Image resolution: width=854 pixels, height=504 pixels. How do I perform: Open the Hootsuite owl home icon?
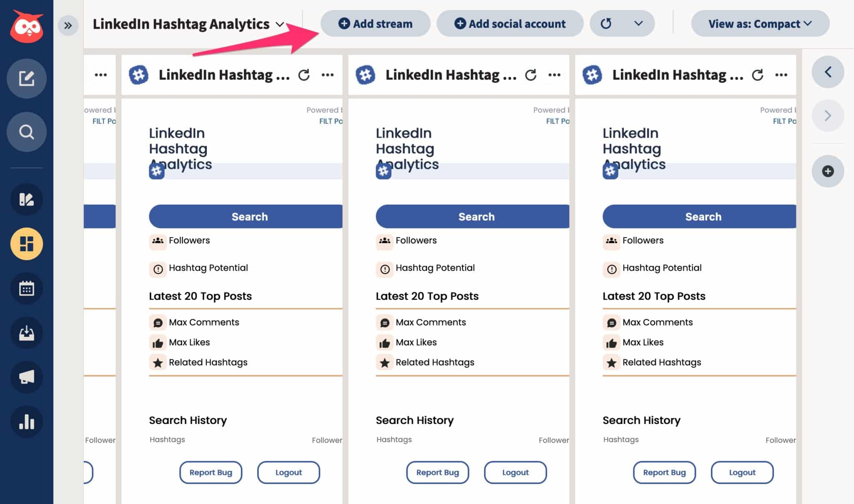[x=26, y=26]
